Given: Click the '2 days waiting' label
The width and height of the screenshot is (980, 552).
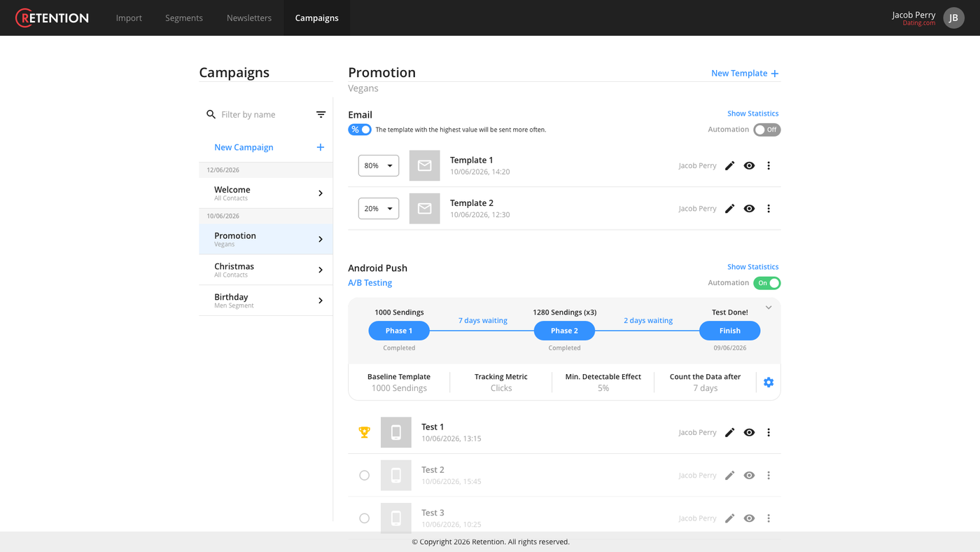Looking at the screenshot, I should point(648,321).
